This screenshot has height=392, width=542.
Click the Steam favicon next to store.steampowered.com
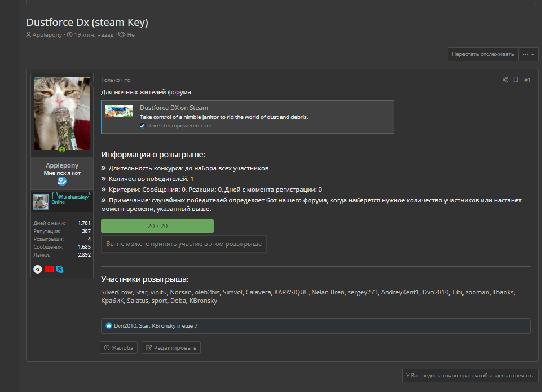[x=142, y=126]
